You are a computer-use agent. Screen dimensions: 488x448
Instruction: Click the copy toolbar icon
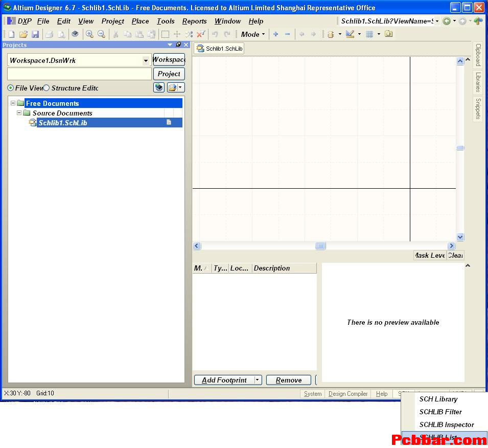[127, 34]
